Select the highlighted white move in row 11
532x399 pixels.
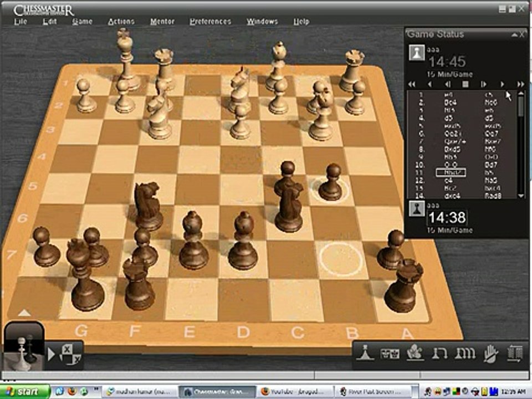coord(451,173)
